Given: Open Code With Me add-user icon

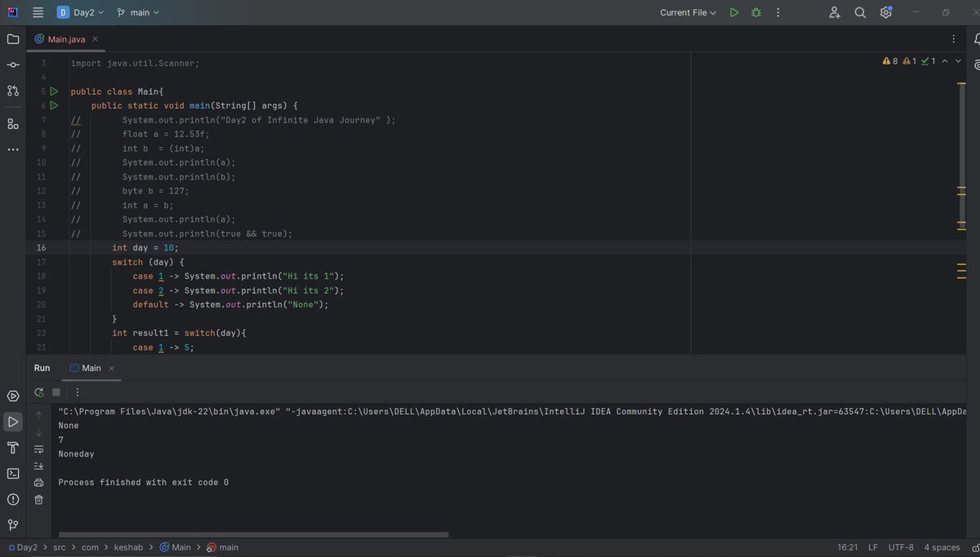Looking at the screenshot, I should point(834,12).
